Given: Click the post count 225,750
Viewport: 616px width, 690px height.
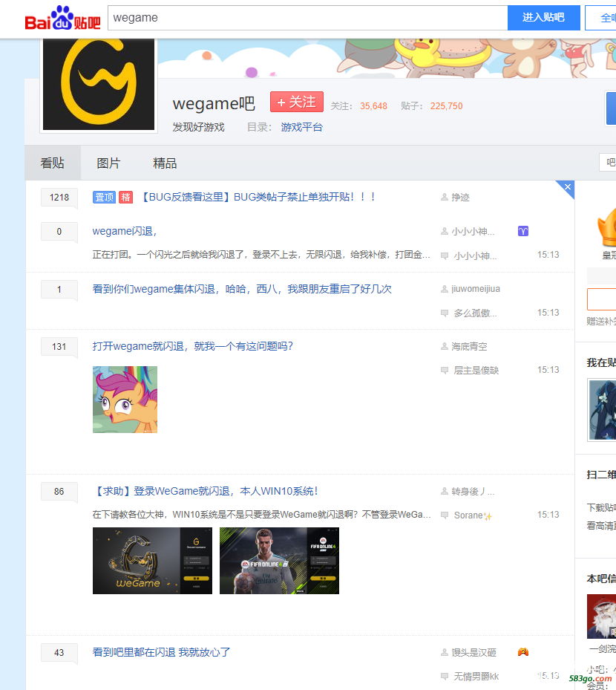Looking at the screenshot, I should 446,106.
